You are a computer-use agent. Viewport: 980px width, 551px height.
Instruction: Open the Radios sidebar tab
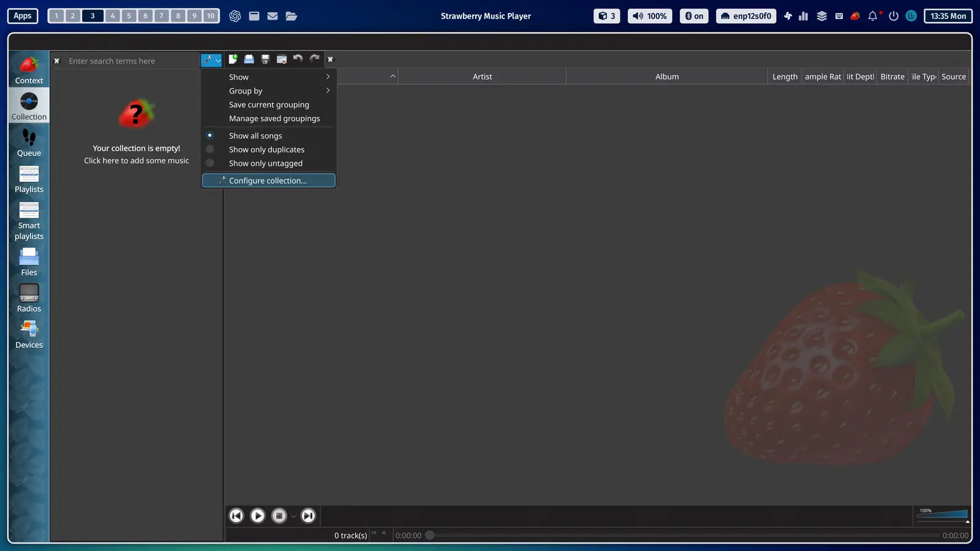[29, 298]
